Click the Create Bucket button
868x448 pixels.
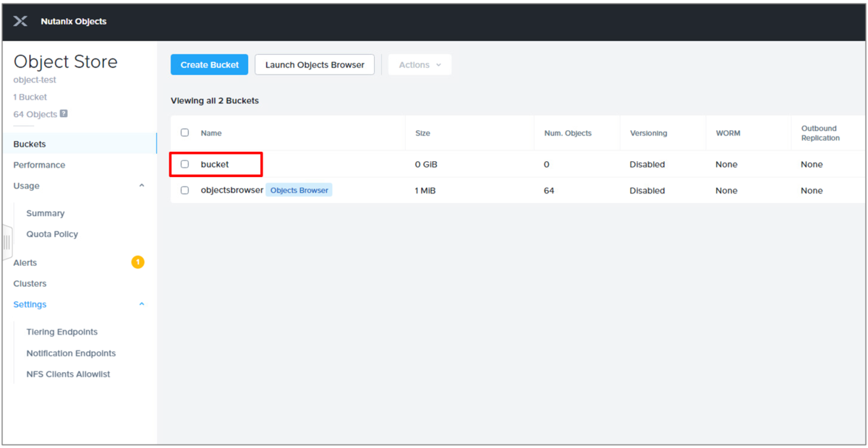tap(210, 65)
